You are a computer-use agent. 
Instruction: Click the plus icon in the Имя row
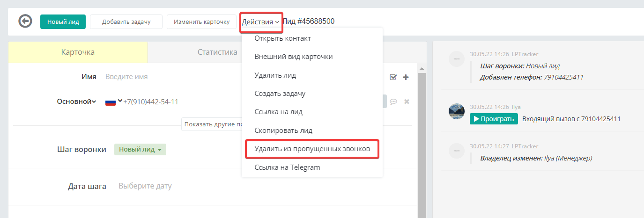[x=406, y=77]
